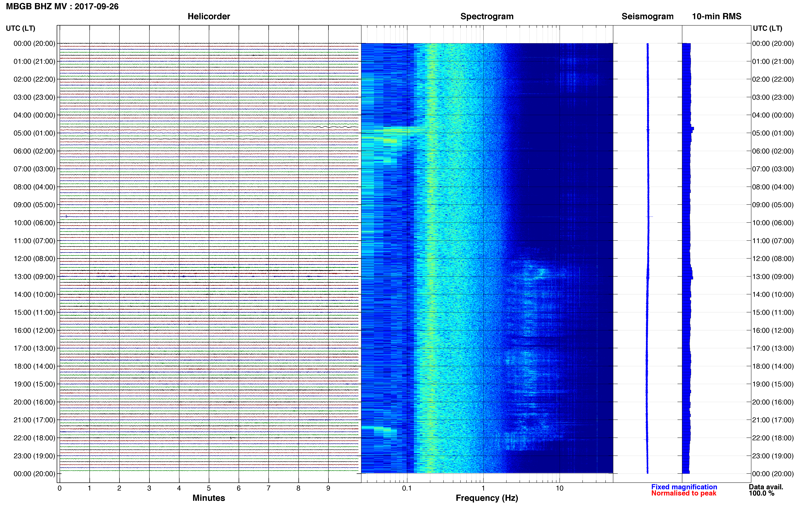Click '17:00 (13:00)' on the helicorder time axis

[x=34, y=348]
